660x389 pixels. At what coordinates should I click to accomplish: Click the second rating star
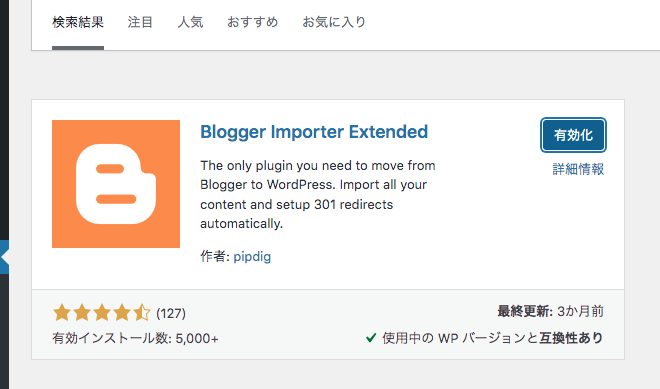tap(82, 313)
